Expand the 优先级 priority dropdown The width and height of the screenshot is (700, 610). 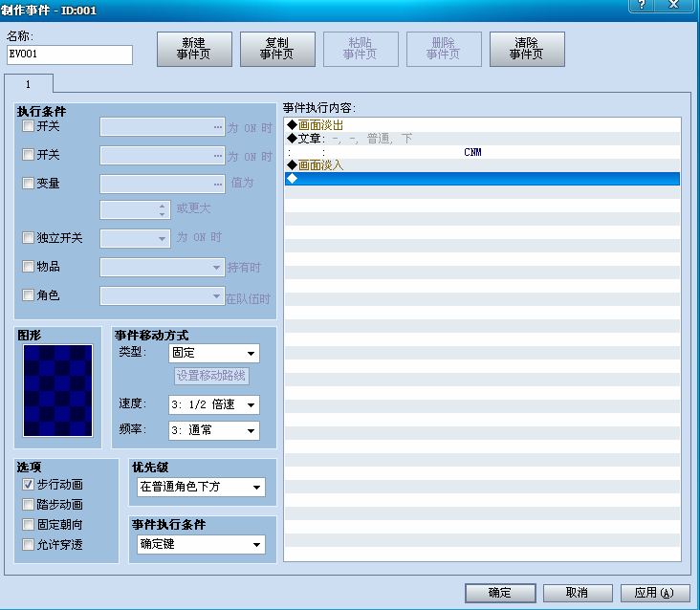(201, 487)
